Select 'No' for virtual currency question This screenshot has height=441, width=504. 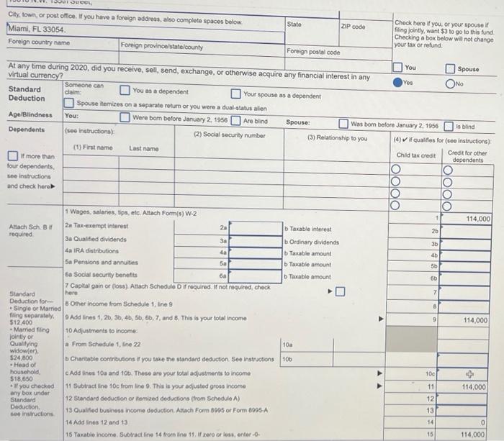coord(450,84)
